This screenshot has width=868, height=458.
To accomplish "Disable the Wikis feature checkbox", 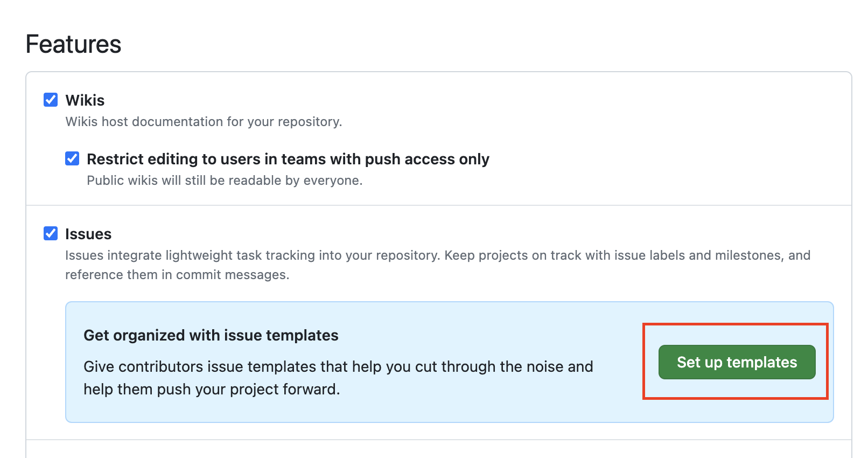I will coord(51,99).
